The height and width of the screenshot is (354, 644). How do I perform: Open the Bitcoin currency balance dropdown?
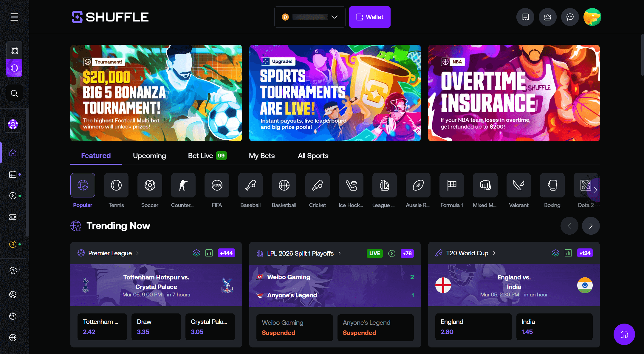(x=309, y=17)
